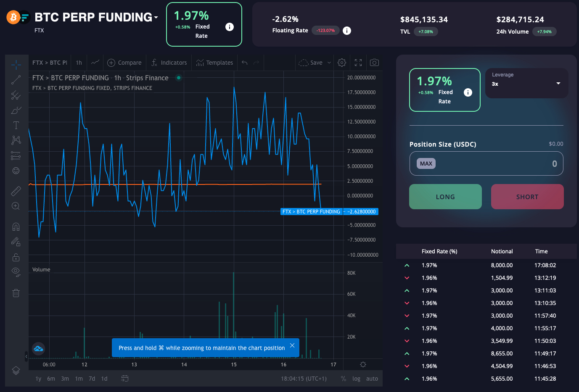The height and width of the screenshot is (392, 579).
Task: Select the text annotation tool
Action: pos(16,125)
